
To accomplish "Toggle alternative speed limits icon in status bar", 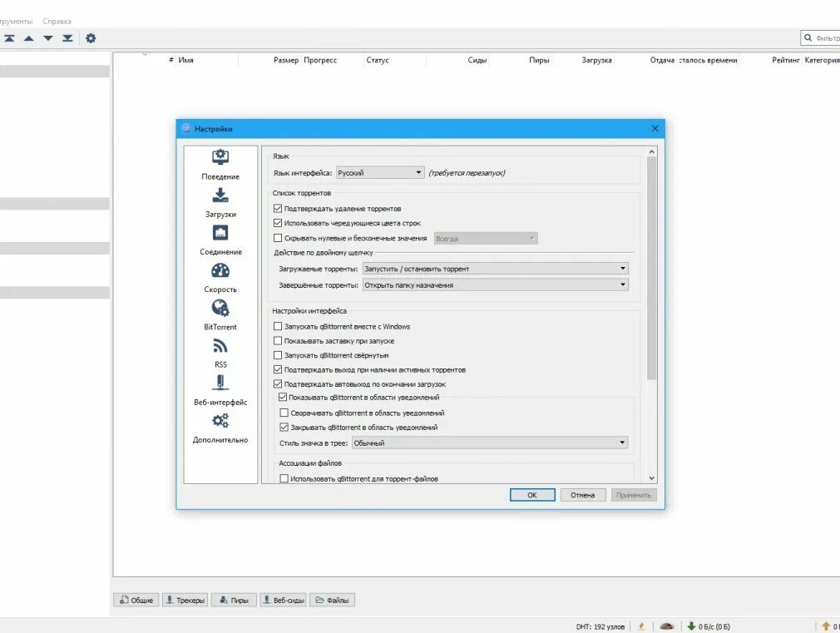I will 667,626.
